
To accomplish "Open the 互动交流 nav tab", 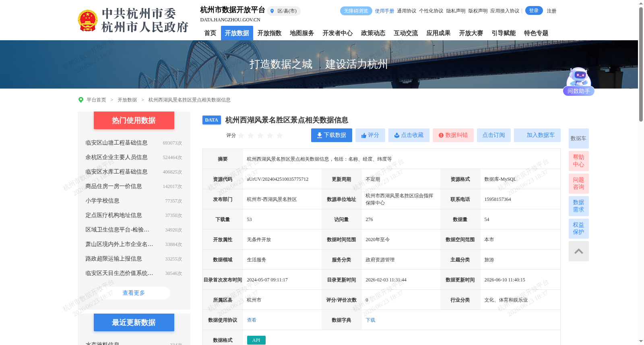I will [406, 33].
